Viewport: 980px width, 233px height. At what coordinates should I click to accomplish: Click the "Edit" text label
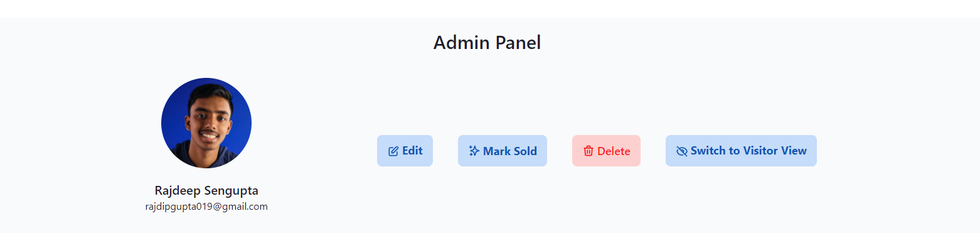412,151
